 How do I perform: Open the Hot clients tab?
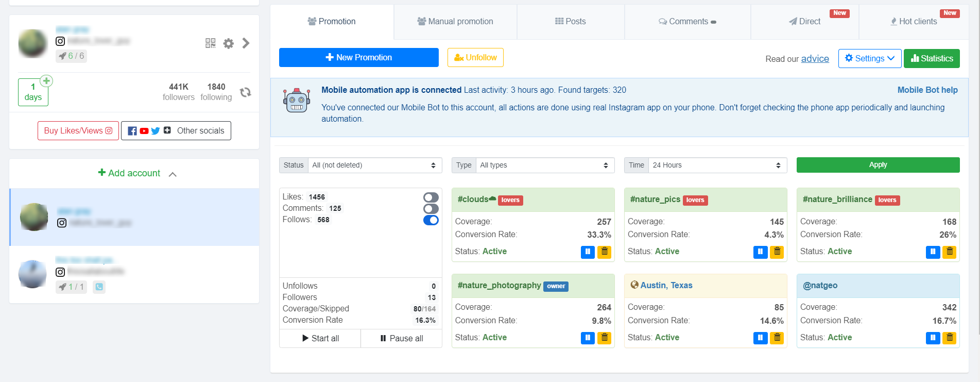click(x=914, y=22)
